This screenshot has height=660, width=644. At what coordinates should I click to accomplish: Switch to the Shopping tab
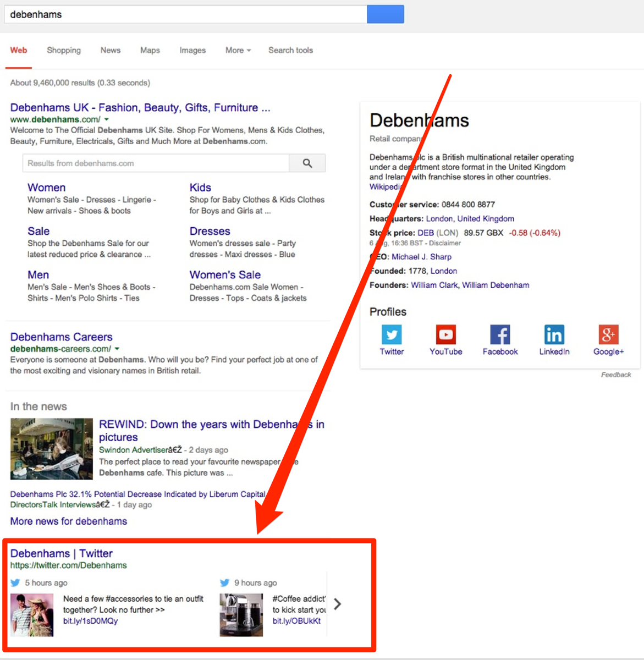pos(64,50)
